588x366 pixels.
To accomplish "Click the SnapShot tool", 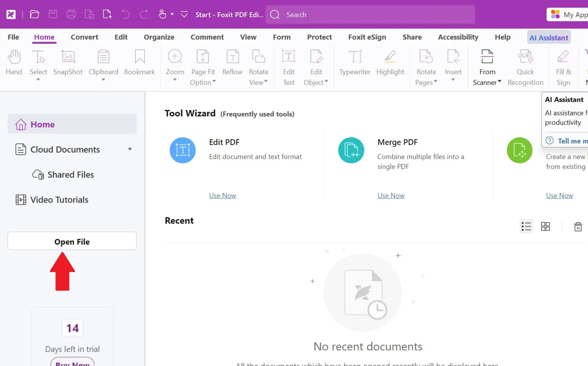I will tap(68, 62).
